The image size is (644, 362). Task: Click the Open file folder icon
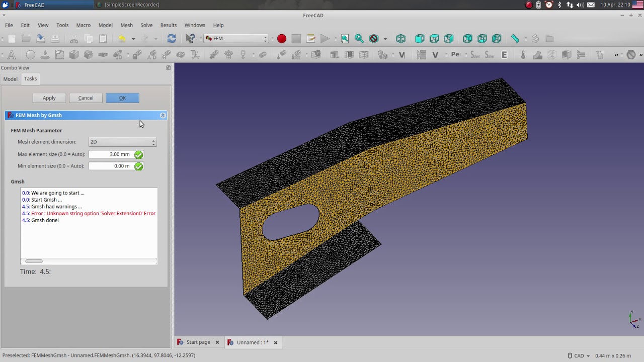tap(26, 39)
